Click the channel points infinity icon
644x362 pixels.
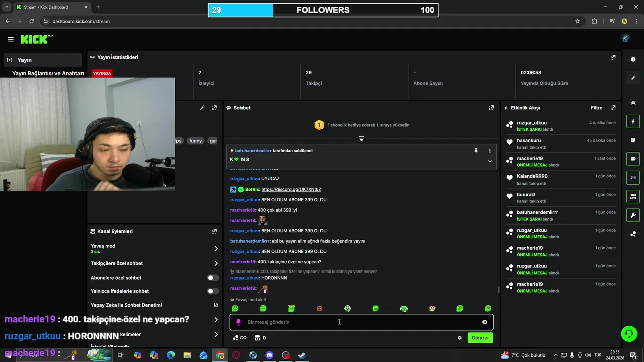(x=239, y=338)
